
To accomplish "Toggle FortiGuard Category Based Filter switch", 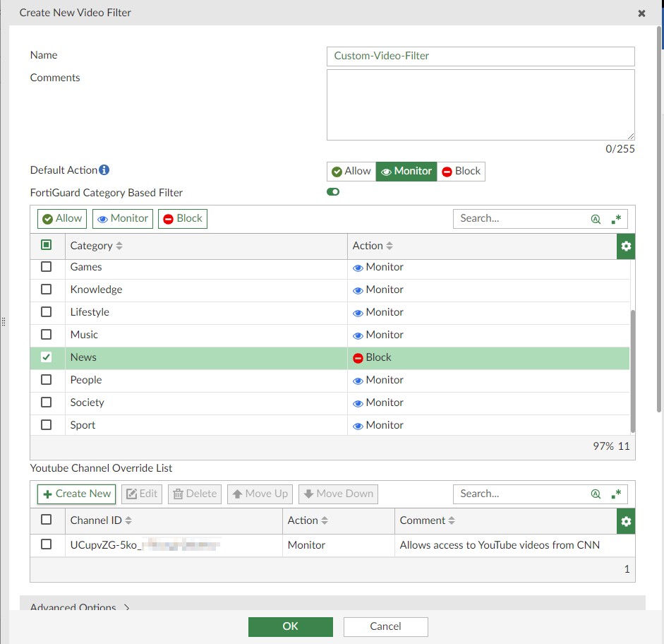I will (333, 192).
